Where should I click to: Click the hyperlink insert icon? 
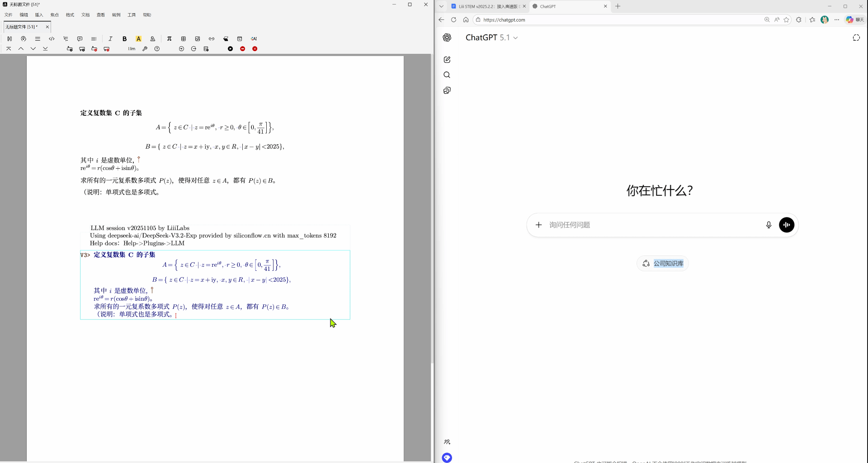click(x=212, y=39)
